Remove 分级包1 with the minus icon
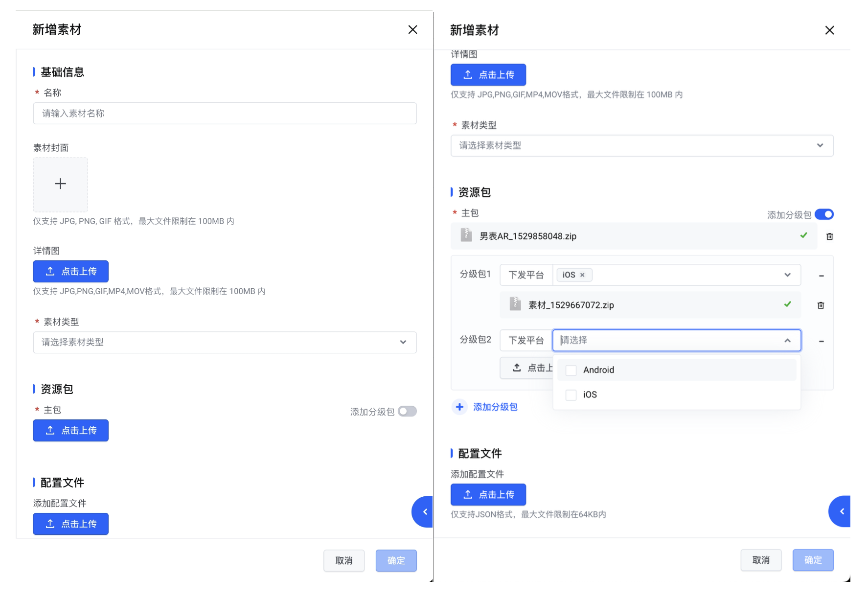The height and width of the screenshot is (600, 868). click(x=821, y=276)
